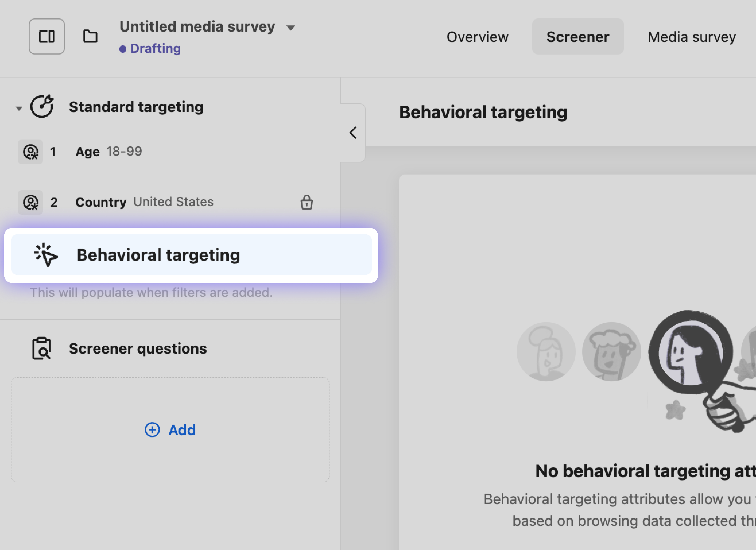Click the plus circle icon beside Add

152,430
